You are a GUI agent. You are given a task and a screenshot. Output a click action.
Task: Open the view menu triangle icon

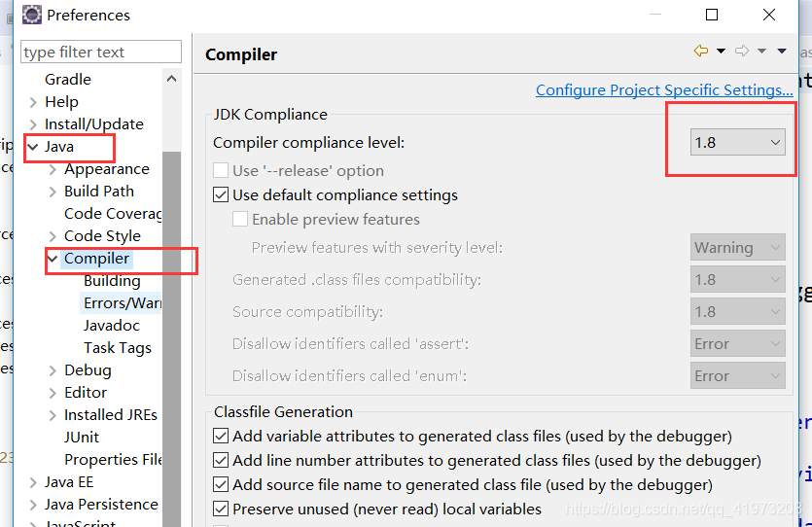(x=782, y=51)
